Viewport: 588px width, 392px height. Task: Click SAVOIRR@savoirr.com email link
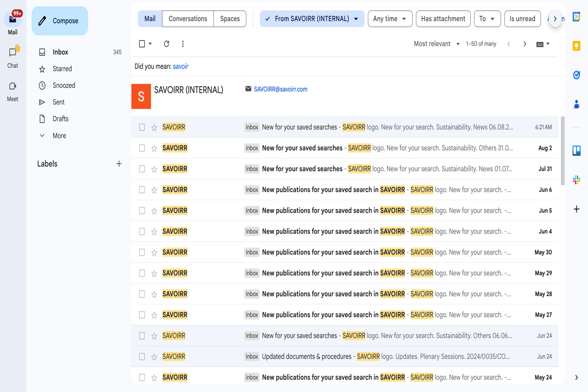pos(281,89)
